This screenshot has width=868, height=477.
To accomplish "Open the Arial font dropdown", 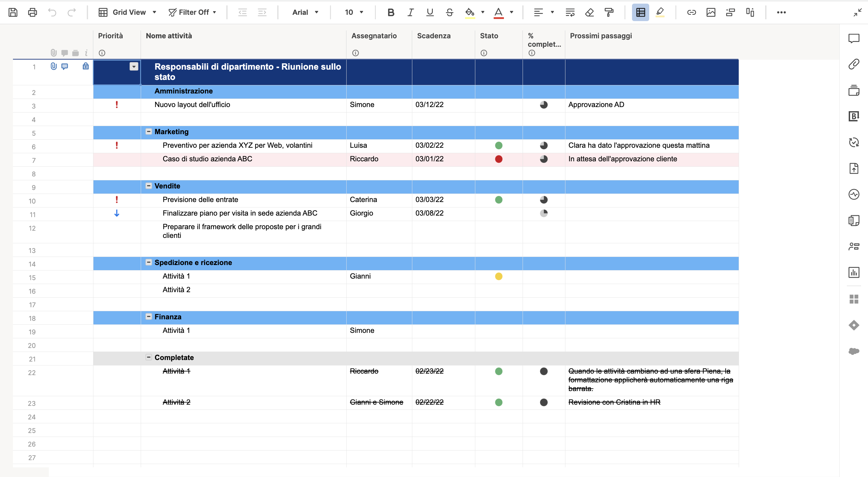I will pos(305,12).
